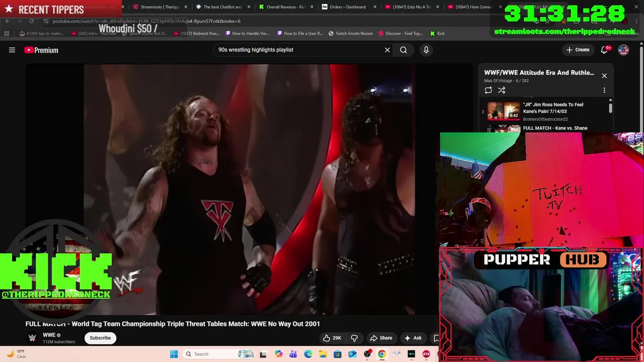Open File Explorer from taskbar
This screenshot has height=362, width=644.
tap(323, 354)
